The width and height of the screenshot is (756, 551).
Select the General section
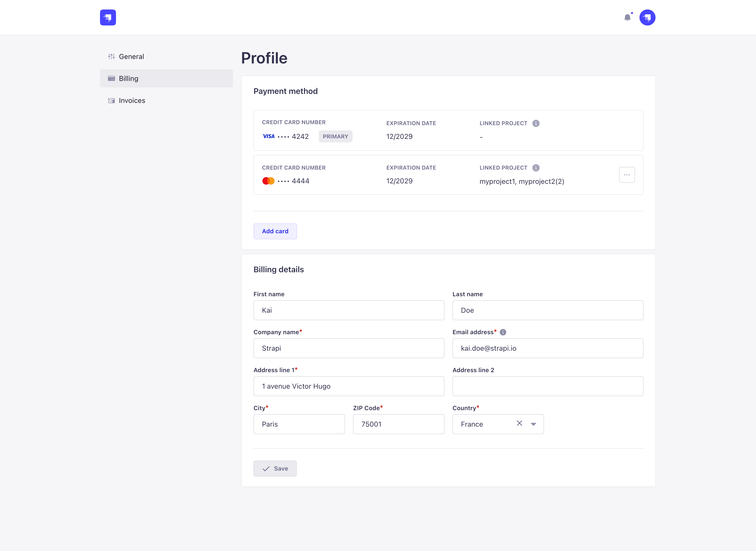(131, 56)
